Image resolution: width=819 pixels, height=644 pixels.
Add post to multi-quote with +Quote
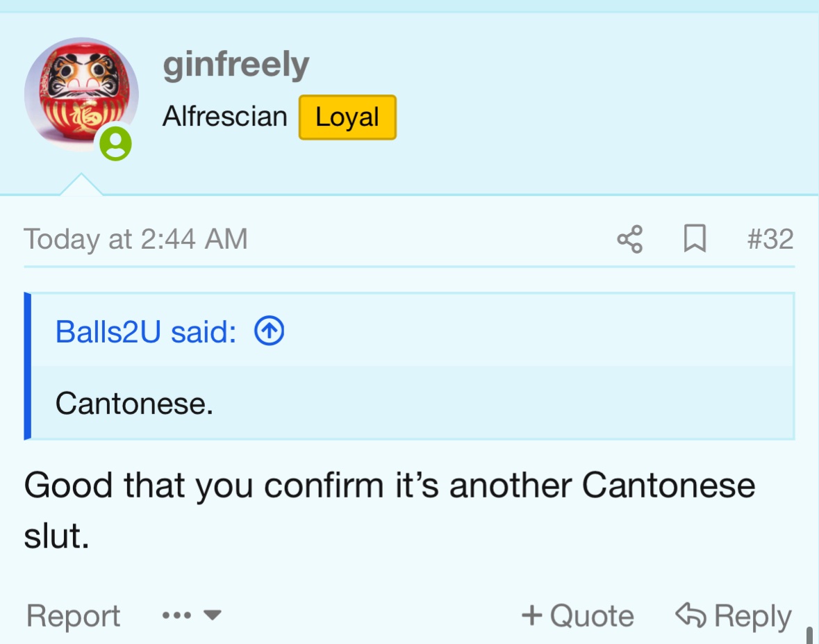click(578, 616)
